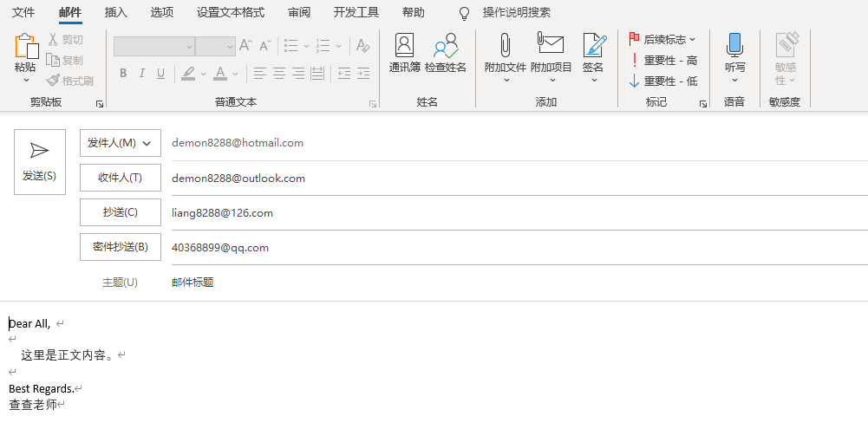Image resolution: width=868 pixels, height=442 pixels.
Task: Justify paragraph text
Action: [317, 73]
